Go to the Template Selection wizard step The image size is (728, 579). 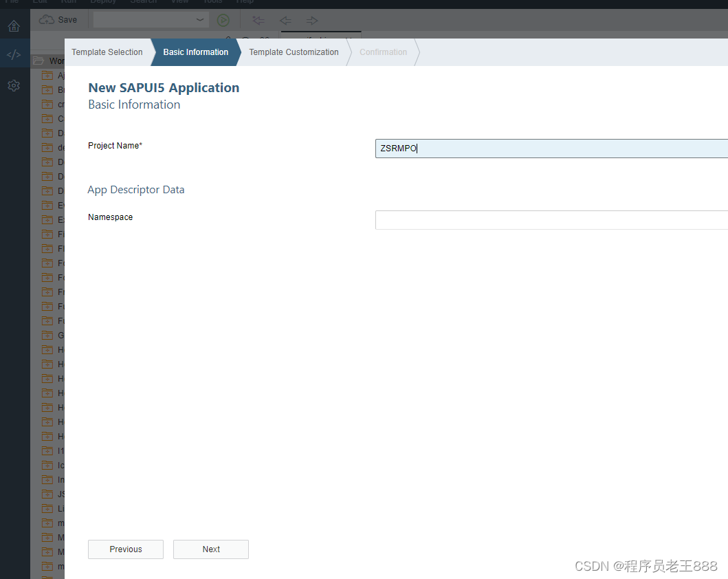[107, 52]
